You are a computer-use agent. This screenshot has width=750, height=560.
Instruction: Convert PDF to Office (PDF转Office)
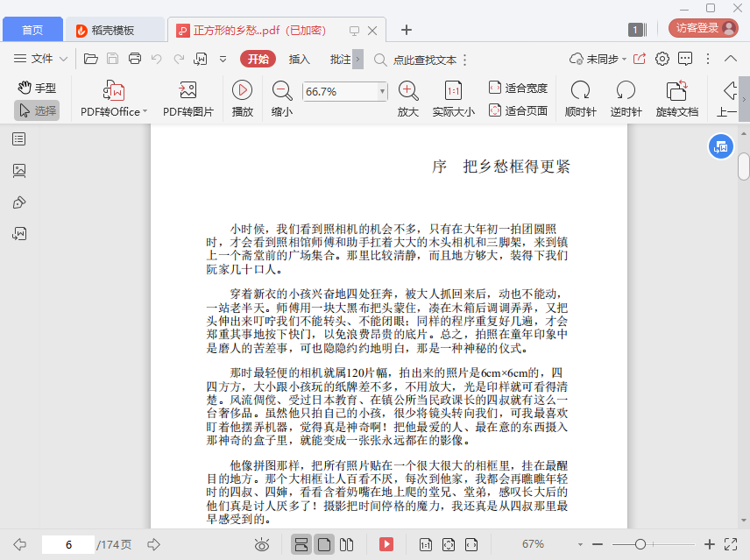coord(113,100)
